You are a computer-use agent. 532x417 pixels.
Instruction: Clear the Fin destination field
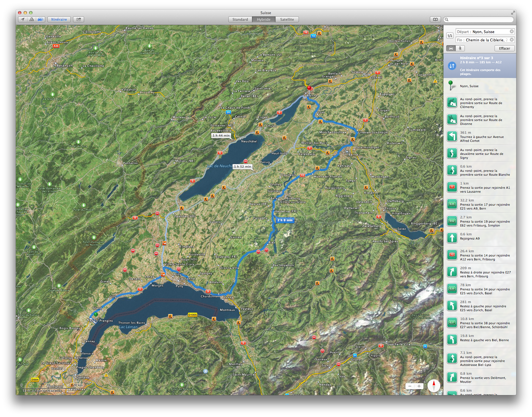pos(511,40)
